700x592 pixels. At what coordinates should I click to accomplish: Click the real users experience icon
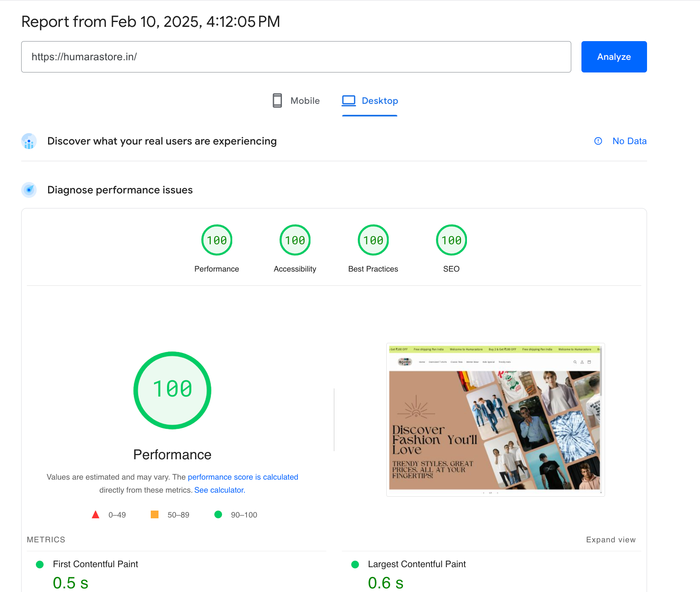29,141
